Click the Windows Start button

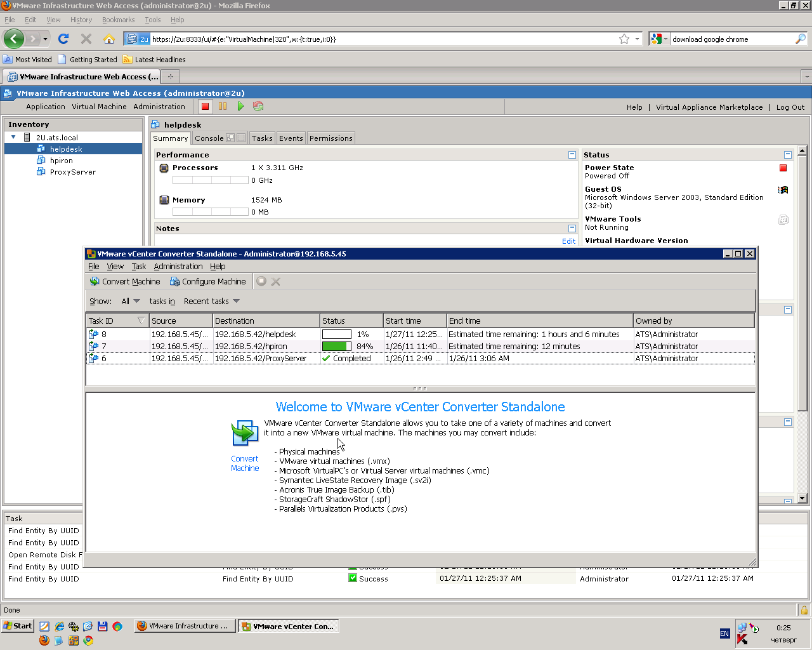18,626
